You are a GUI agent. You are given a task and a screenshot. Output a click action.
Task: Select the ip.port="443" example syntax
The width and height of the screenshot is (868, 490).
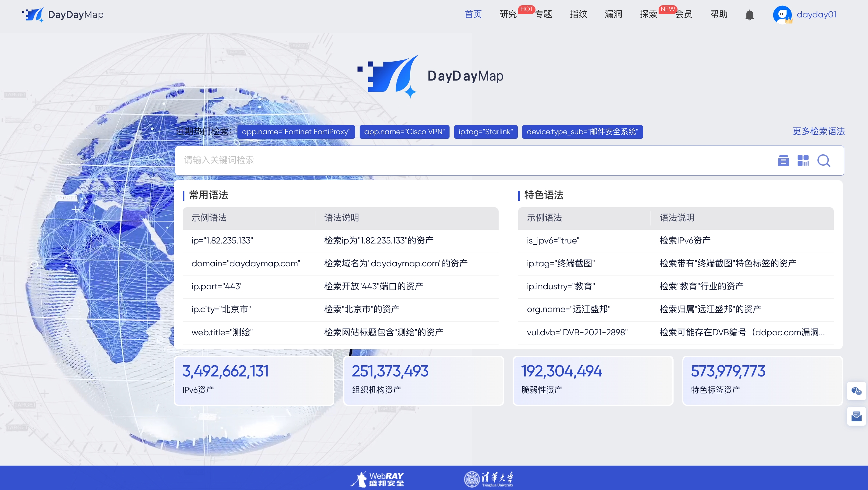coord(217,286)
